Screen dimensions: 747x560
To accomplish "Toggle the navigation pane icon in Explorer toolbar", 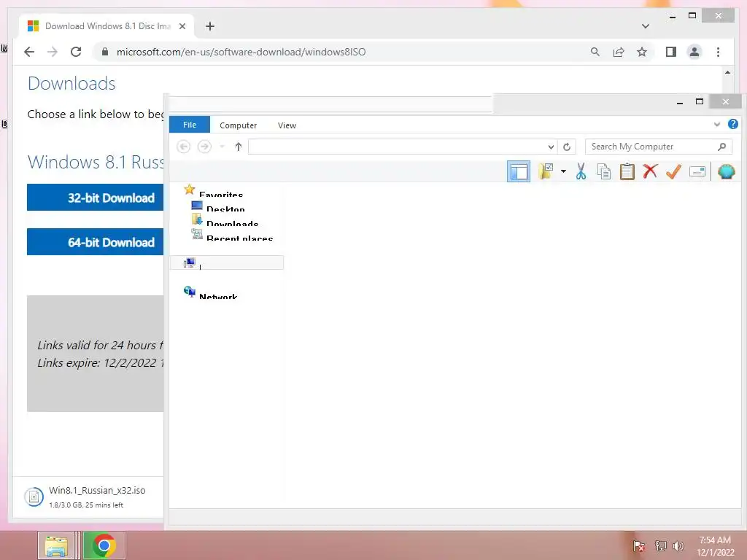I will (x=519, y=171).
